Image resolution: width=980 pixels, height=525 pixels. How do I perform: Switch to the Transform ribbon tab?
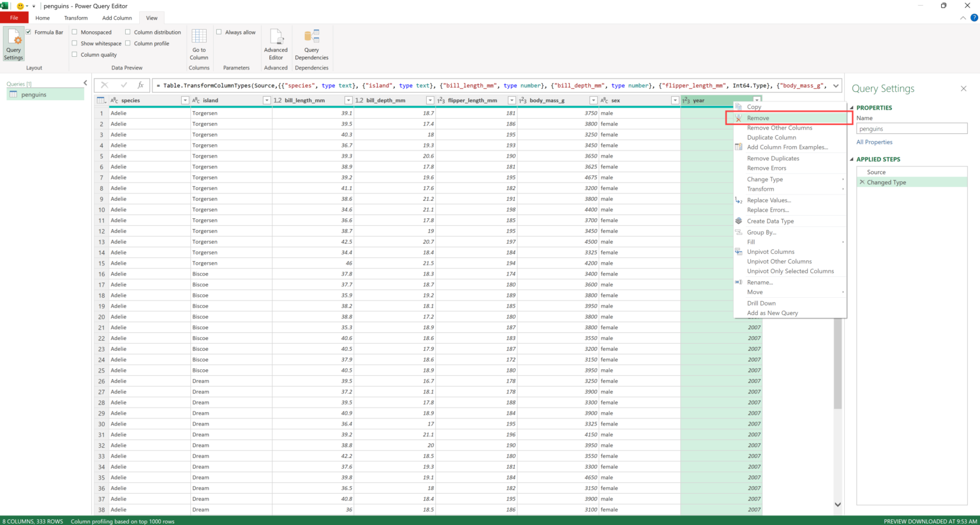pos(76,18)
